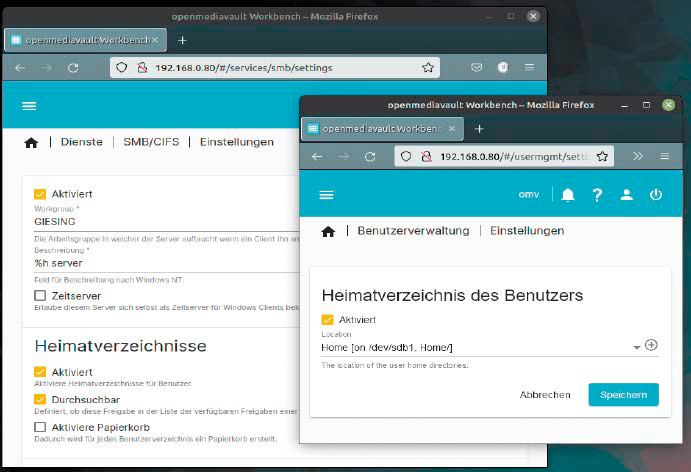The width and height of the screenshot is (691, 472).
Task: Open shield tracking protection in back window
Action: click(x=122, y=67)
